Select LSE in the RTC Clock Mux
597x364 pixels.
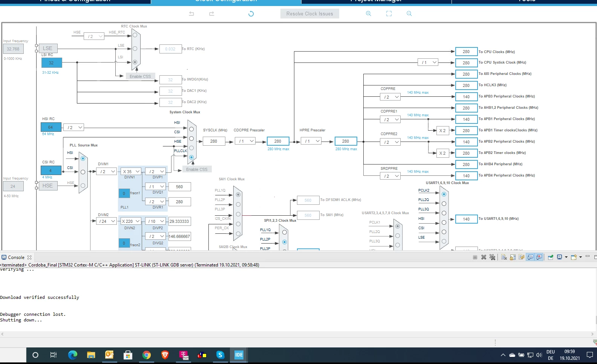pyautogui.click(x=135, y=49)
